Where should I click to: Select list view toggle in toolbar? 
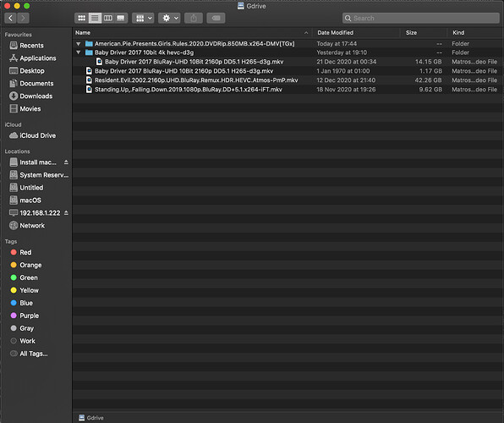click(96, 18)
